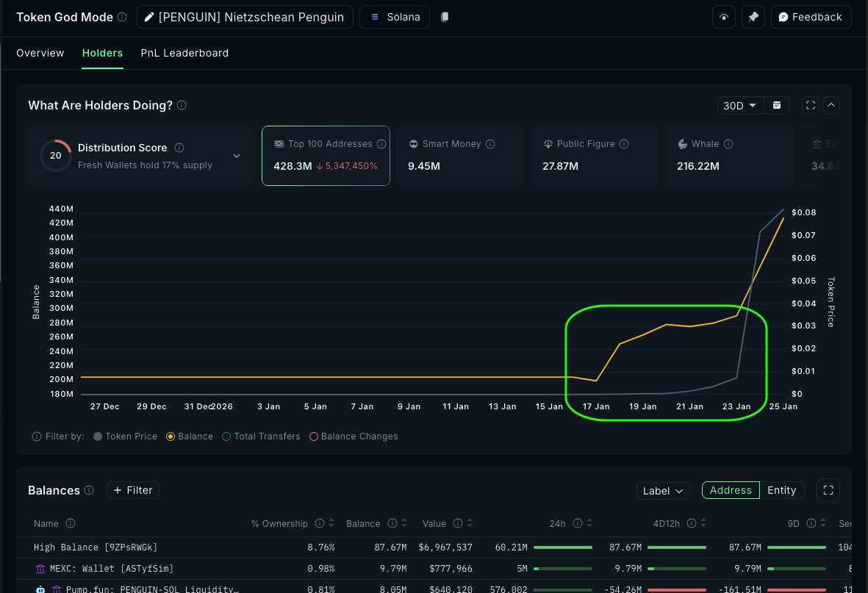Switch balances view to Entity
The height and width of the screenshot is (593, 868).
click(782, 490)
